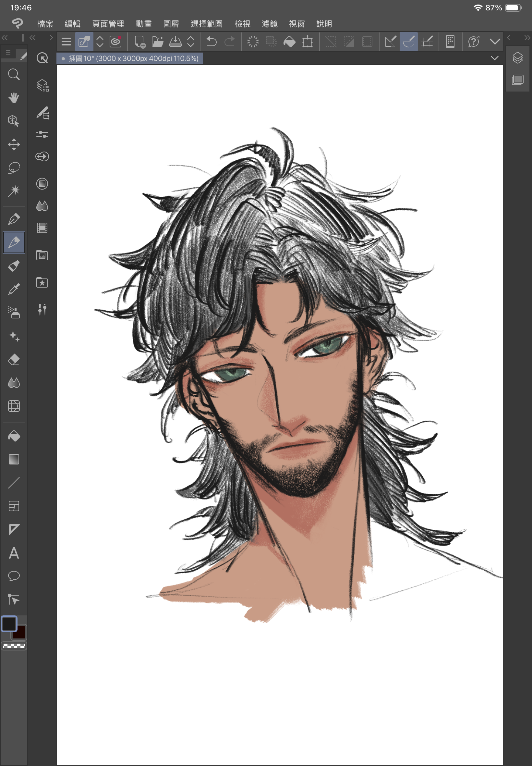Select the Hand move-canvas tool
532x766 pixels.
coord(14,98)
